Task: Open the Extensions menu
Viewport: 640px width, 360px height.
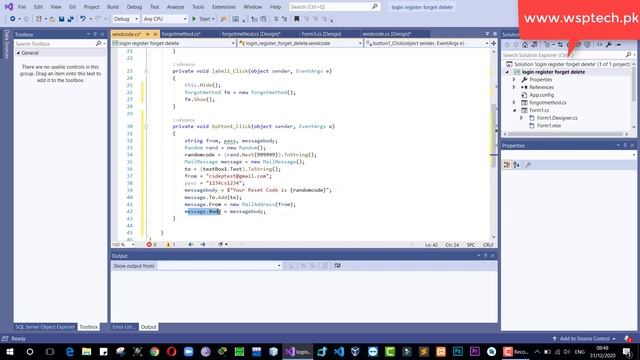Action: coord(223,7)
